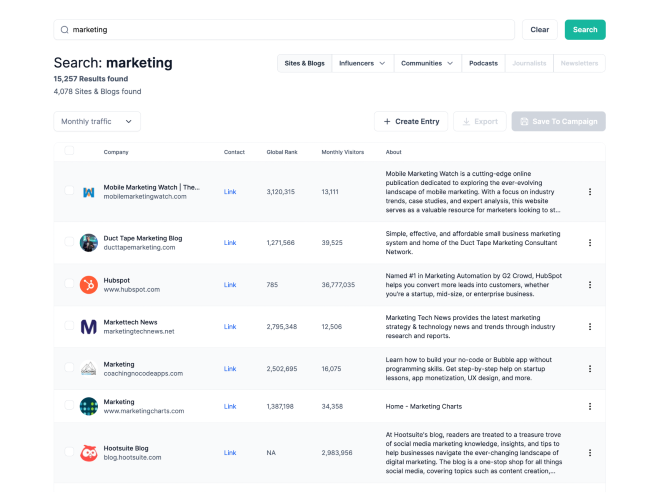The width and height of the screenshot is (667, 500).
Task: Expand the Communities dropdown tab
Action: pyautogui.click(x=427, y=63)
